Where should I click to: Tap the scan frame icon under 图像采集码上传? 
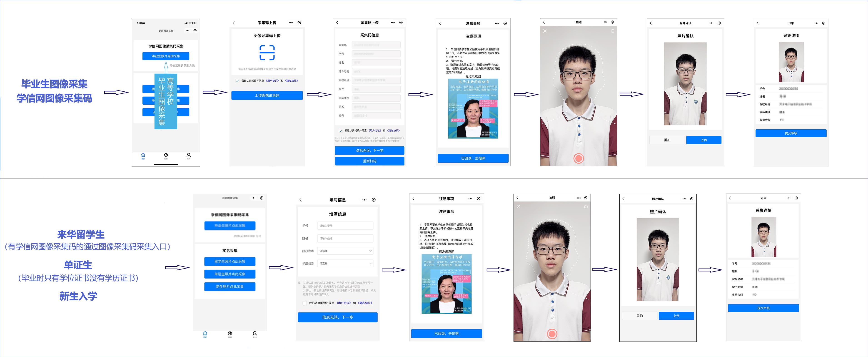tap(267, 53)
